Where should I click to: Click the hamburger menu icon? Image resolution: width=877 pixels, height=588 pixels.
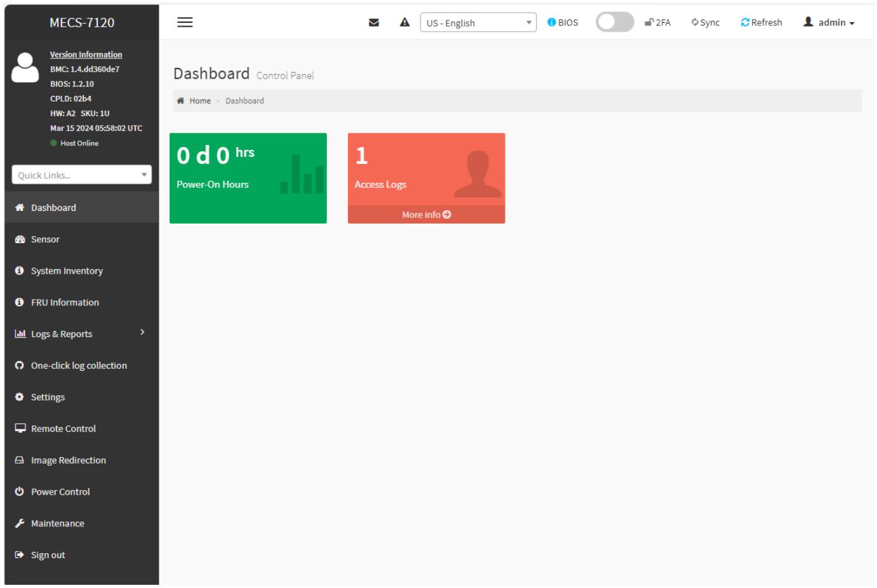[x=185, y=22]
